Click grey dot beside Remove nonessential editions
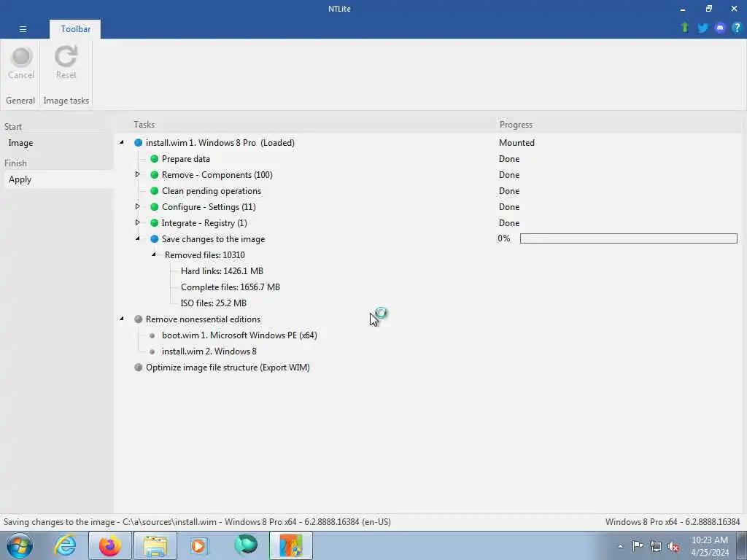The image size is (747, 560). coord(138,319)
